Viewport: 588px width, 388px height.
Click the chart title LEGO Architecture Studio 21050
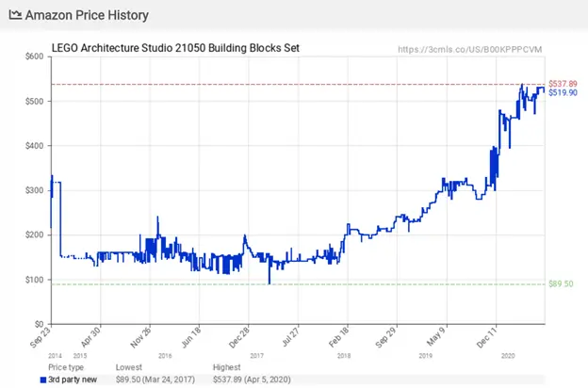click(x=175, y=48)
